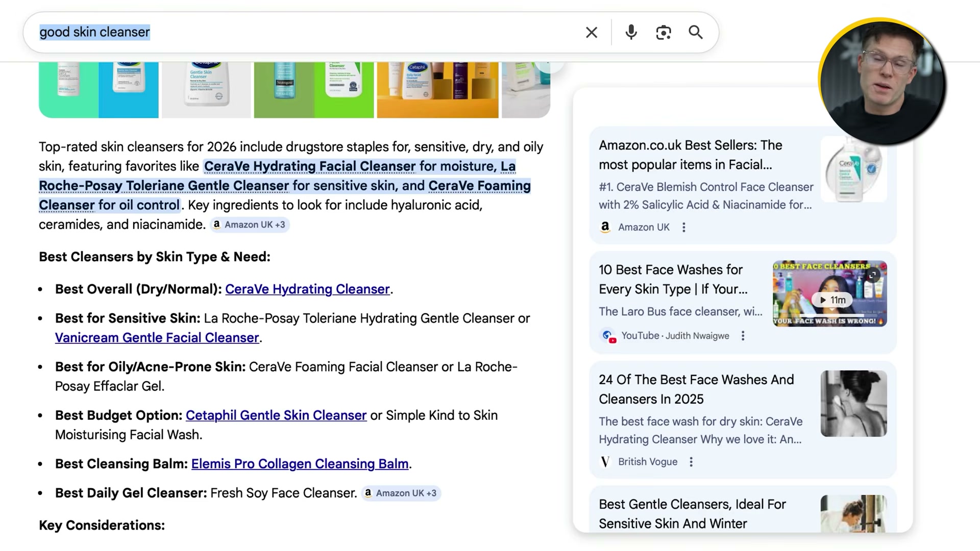This screenshot has height=551, width=980.
Task: Open the CeraVe product thumbnail in Amazon card
Action: 853,169
